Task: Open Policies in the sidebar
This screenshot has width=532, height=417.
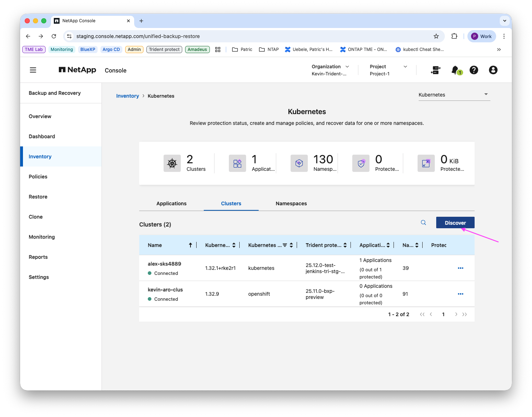Action: point(38,177)
